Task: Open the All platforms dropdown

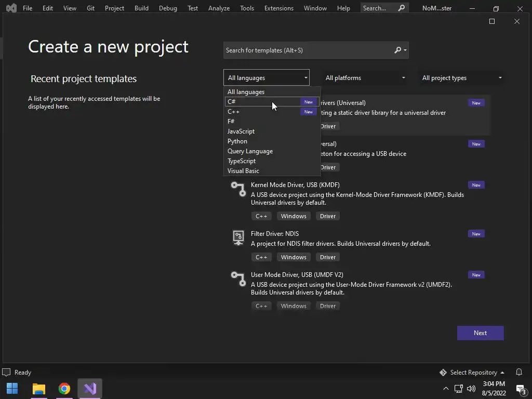Action: click(x=364, y=78)
